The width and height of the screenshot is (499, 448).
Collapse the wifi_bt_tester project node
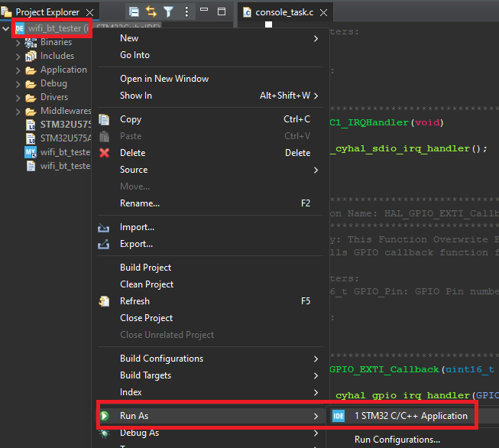tap(5, 28)
